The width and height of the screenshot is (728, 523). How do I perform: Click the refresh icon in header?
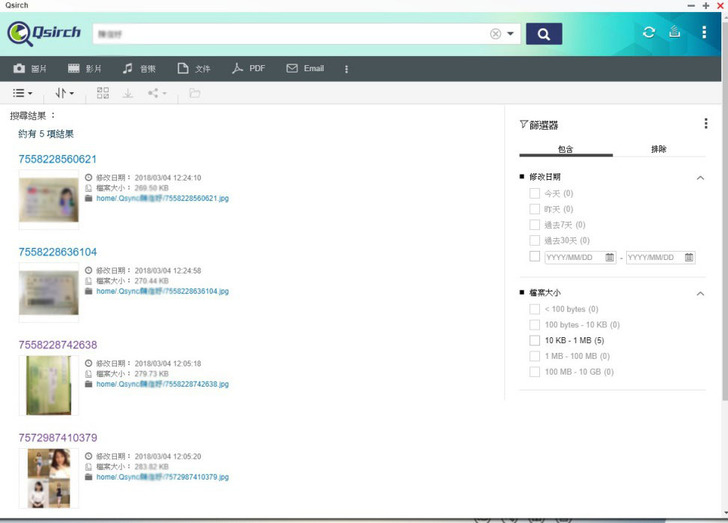pos(649,32)
